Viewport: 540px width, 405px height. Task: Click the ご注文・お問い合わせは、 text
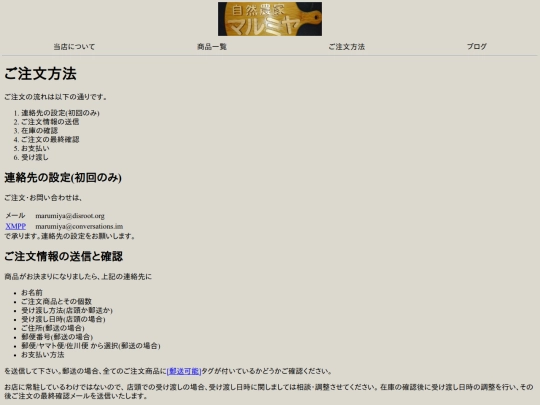point(43,198)
